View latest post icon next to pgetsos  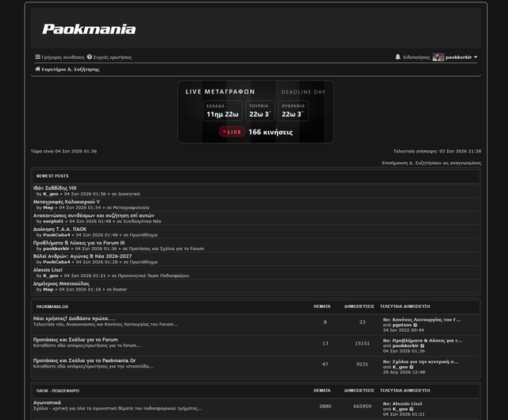[x=415, y=325]
